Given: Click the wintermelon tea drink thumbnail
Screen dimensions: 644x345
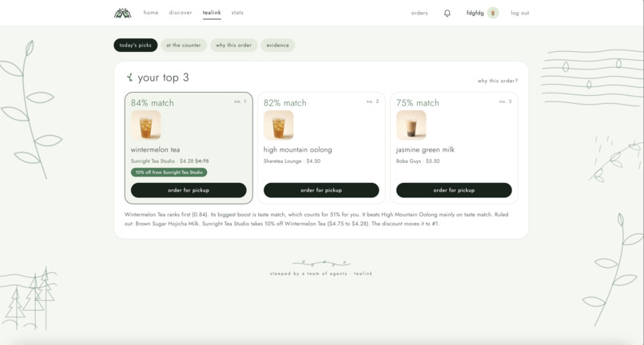Looking at the screenshot, I should (145, 125).
